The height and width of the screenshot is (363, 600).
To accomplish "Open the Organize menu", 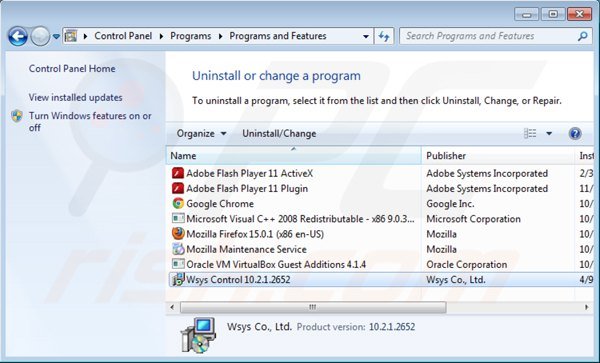I will 201,133.
